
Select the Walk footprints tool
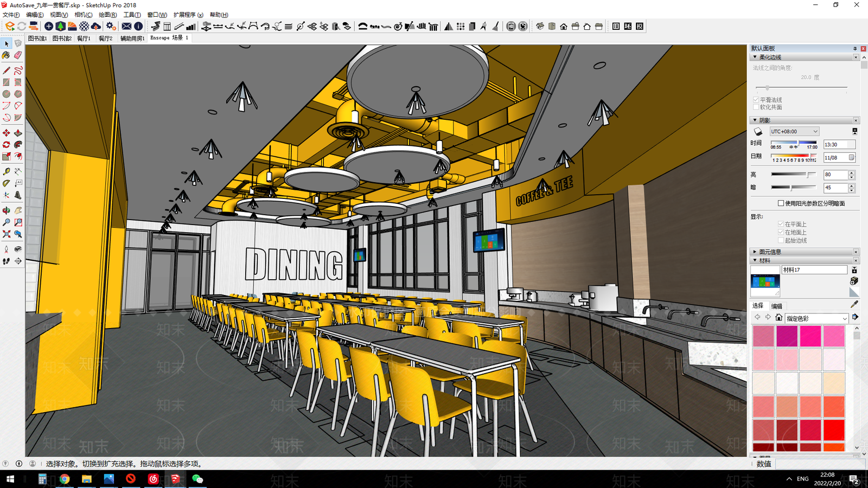7,261
